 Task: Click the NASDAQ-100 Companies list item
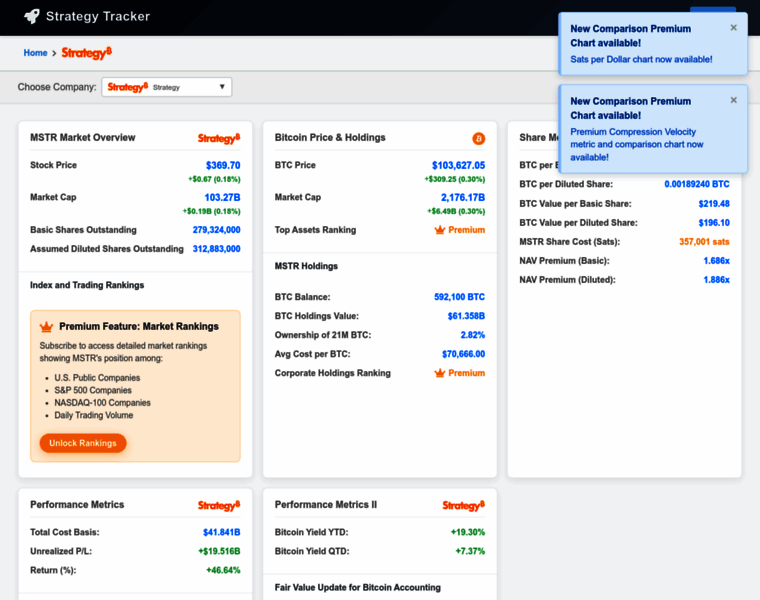tap(102, 403)
